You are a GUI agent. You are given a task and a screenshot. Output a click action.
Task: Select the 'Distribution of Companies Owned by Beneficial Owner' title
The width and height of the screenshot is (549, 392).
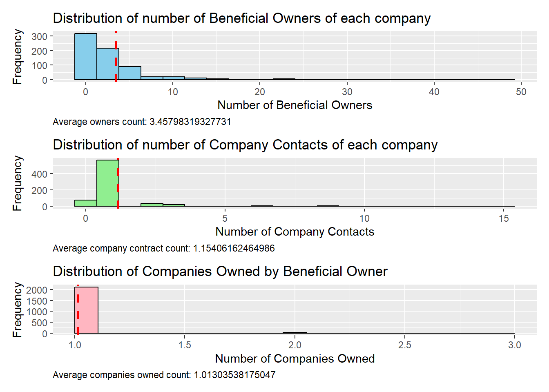[x=220, y=272]
